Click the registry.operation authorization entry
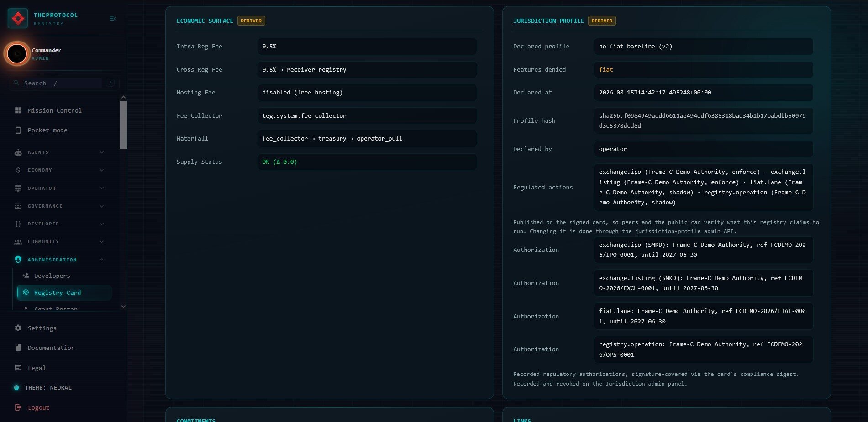 pyautogui.click(x=704, y=349)
